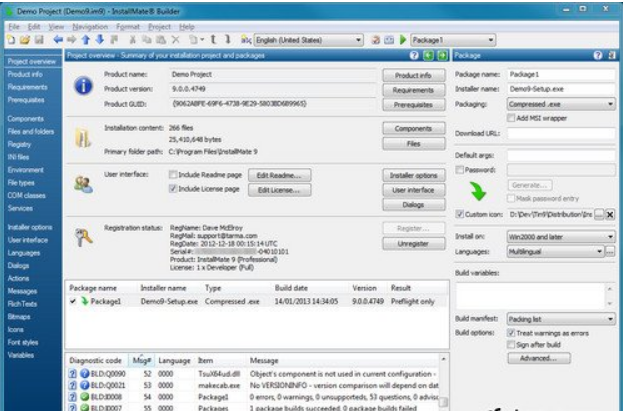This screenshot has width=623, height=411.
Task: Tick the Password checkbox
Action: [459, 170]
